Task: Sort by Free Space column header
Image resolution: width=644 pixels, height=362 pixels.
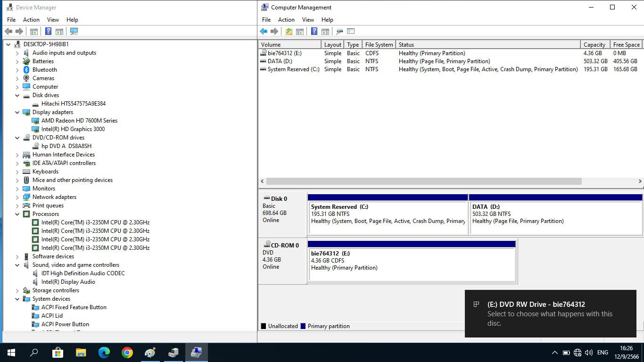Action: click(627, 45)
